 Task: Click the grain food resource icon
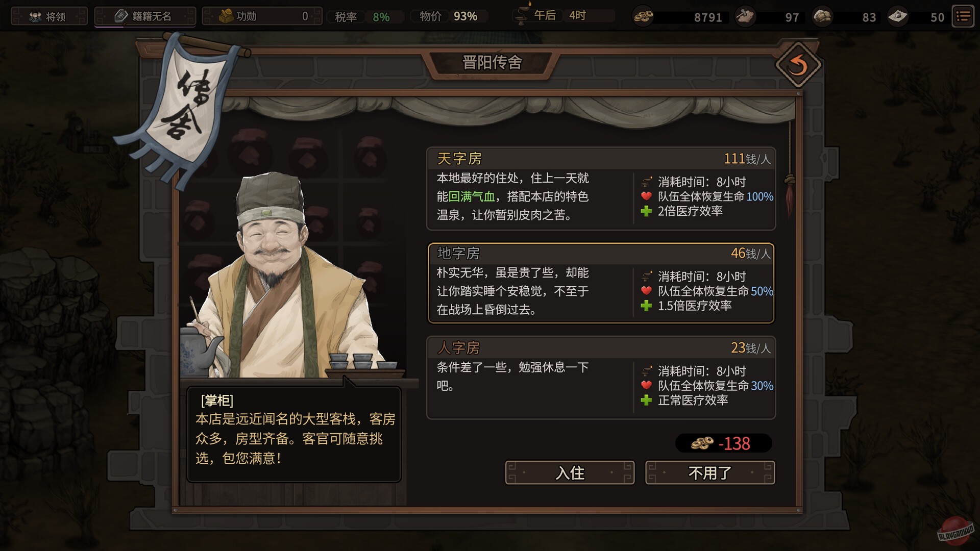822,17
